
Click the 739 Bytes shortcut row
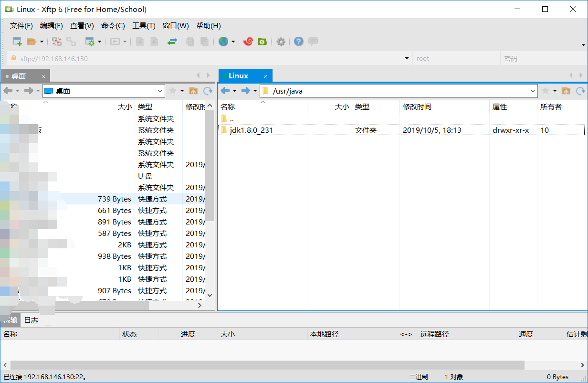[103, 199]
